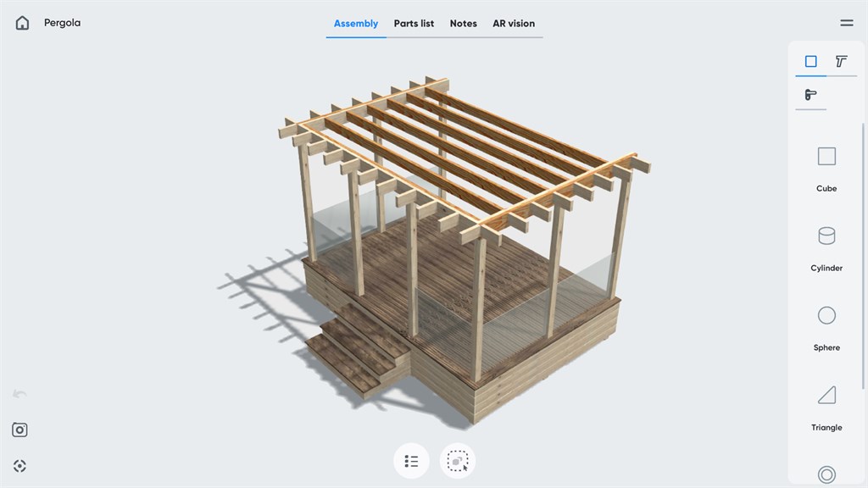Go to the home screen icon

[x=22, y=23]
